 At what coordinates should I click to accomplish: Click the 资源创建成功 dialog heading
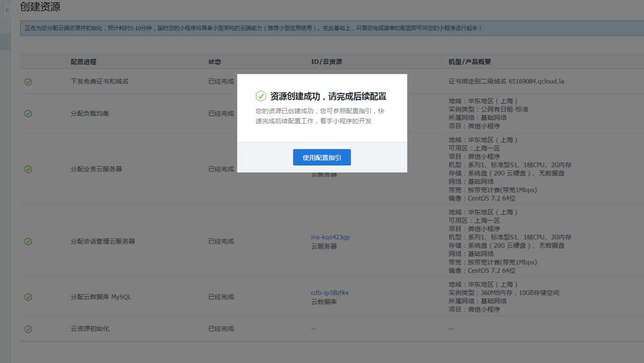(x=328, y=97)
